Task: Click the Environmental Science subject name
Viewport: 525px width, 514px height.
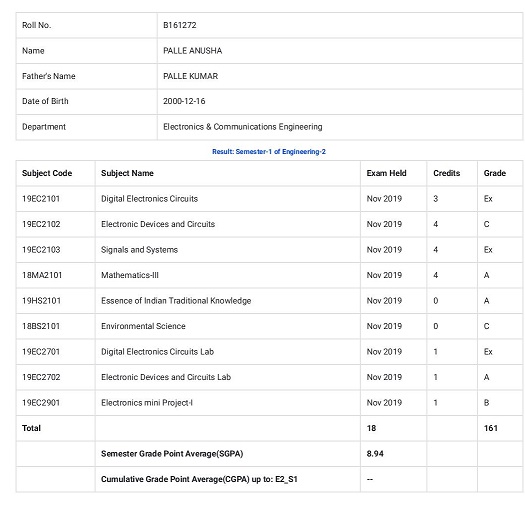Action: coord(143,326)
